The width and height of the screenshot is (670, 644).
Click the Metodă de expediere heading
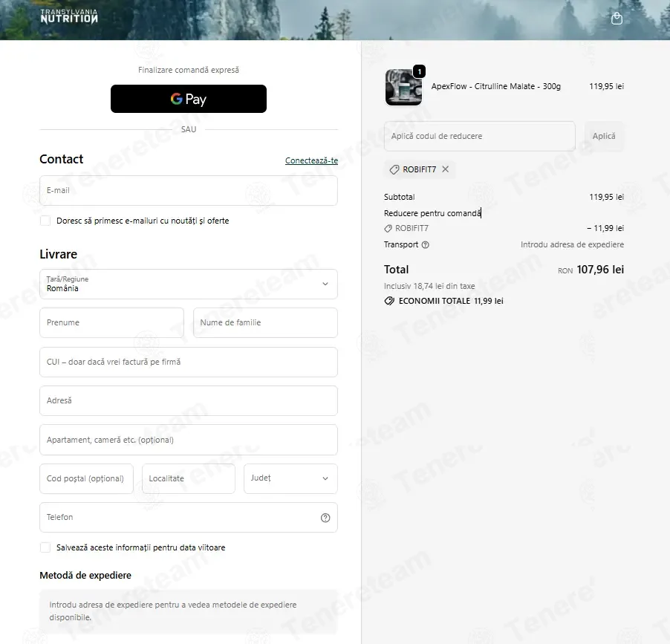click(x=85, y=575)
